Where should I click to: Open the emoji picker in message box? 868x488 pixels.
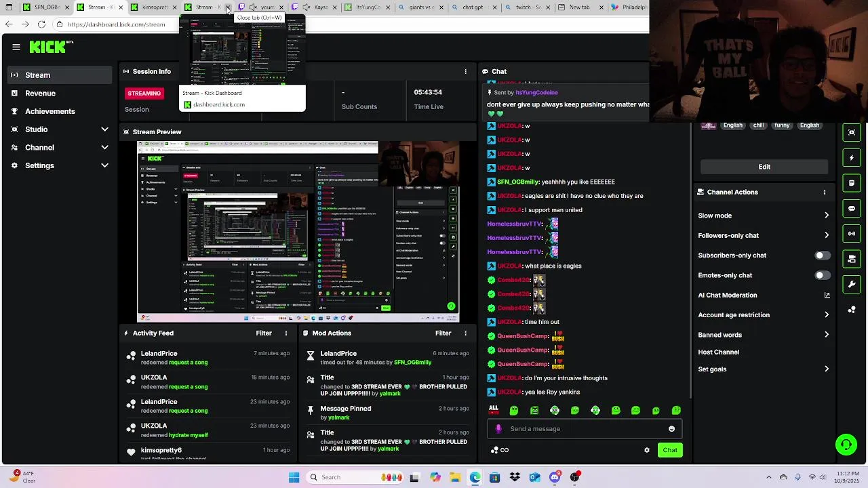tap(671, 428)
